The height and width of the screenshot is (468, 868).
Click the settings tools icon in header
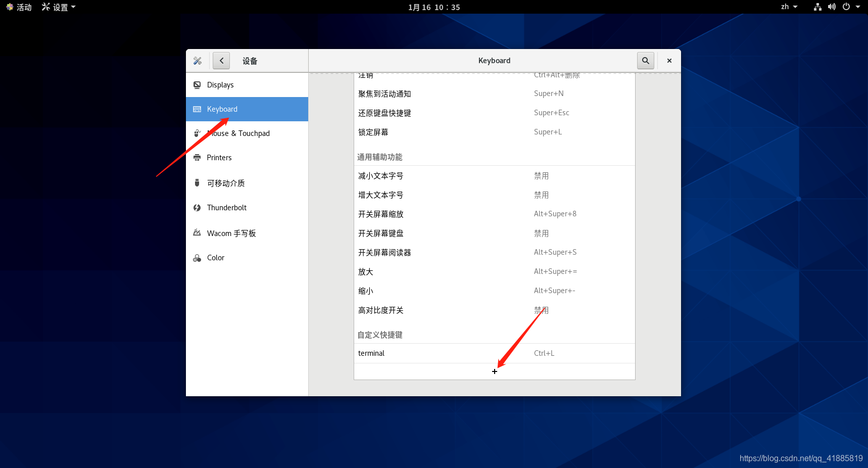(198, 61)
